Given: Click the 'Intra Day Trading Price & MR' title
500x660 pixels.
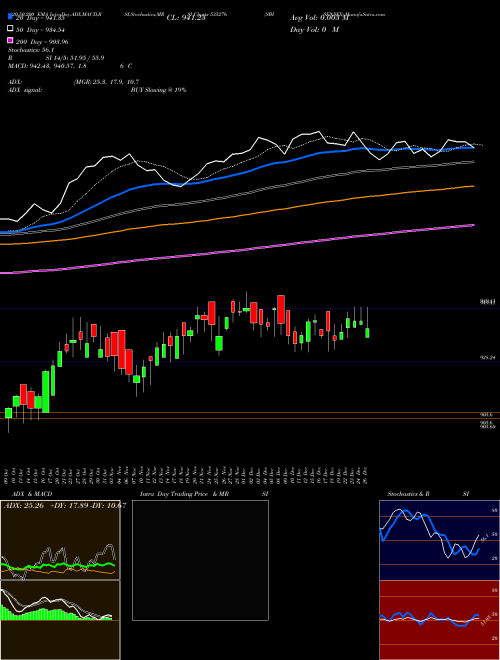Looking at the screenshot, I should pos(184,493).
